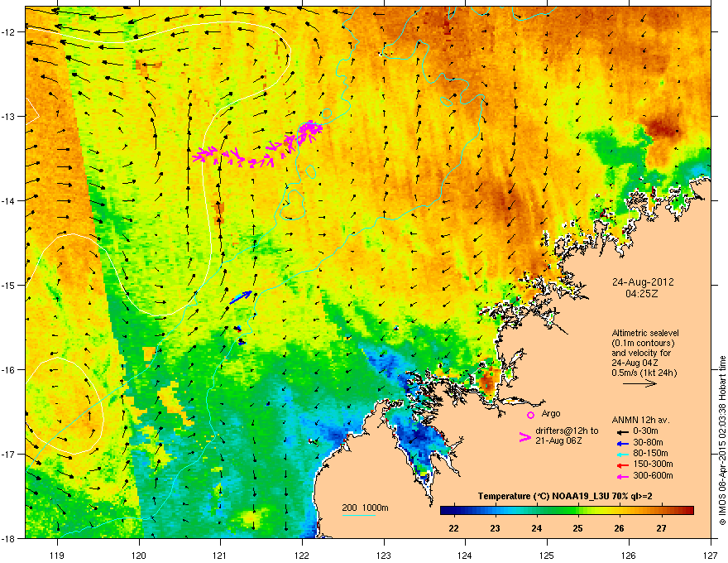Click the magenta drifter track cluster on map
The height and width of the screenshot is (563, 728).
point(258,144)
